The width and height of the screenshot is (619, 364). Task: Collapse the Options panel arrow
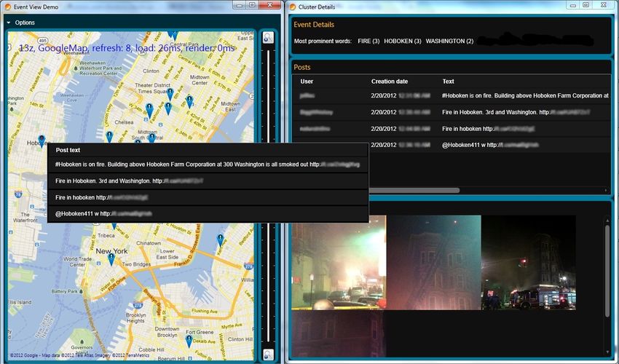click(x=9, y=23)
